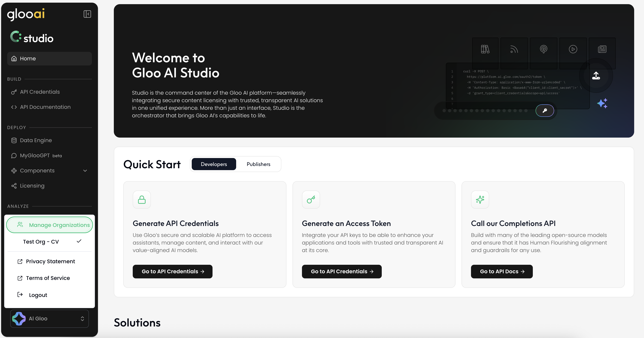Collapse the sidebar panel icon

[x=87, y=14]
